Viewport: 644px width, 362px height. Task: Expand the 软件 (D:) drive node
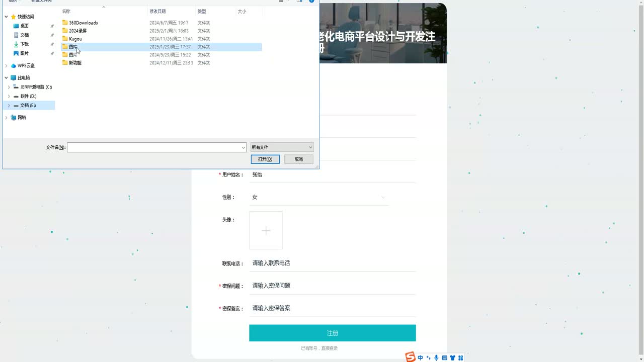click(x=9, y=96)
